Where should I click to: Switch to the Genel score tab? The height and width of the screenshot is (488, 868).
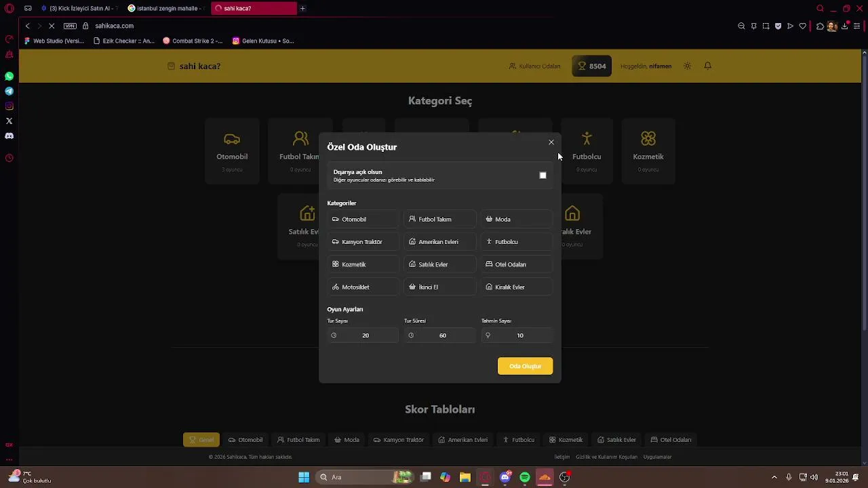pos(201,440)
